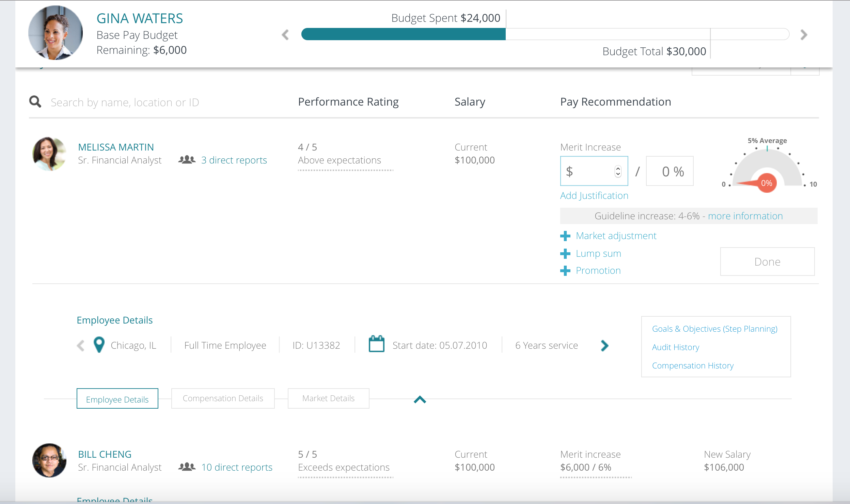The image size is (850, 504).
Task: Click the merit increase percentage box
Action: (x=670, y=171)
